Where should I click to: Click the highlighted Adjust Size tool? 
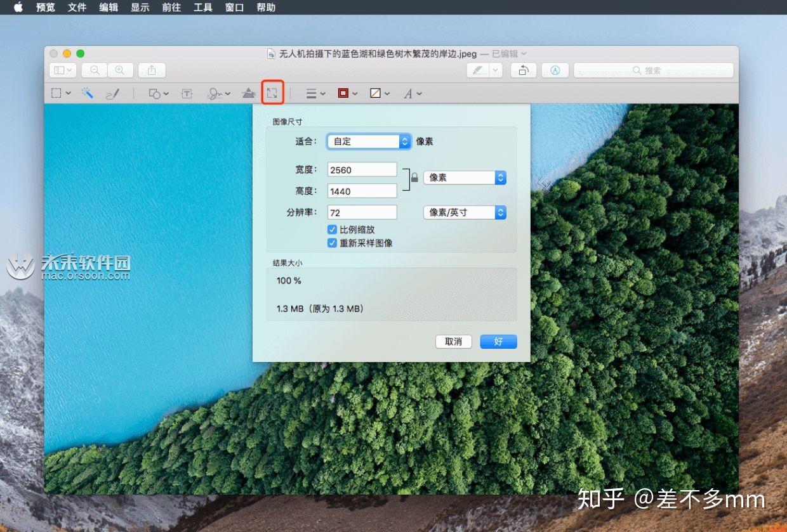pos(272,93)
